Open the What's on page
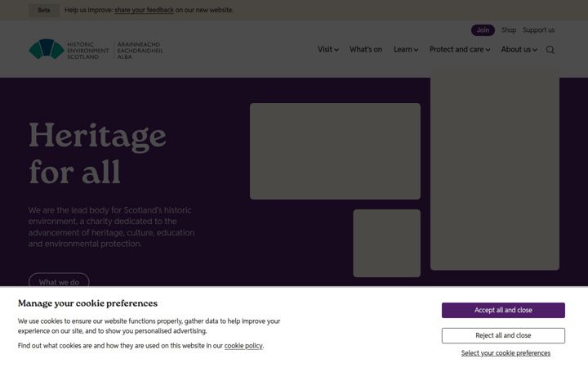The width and height of the screenshot is (588, 368). 366,49
